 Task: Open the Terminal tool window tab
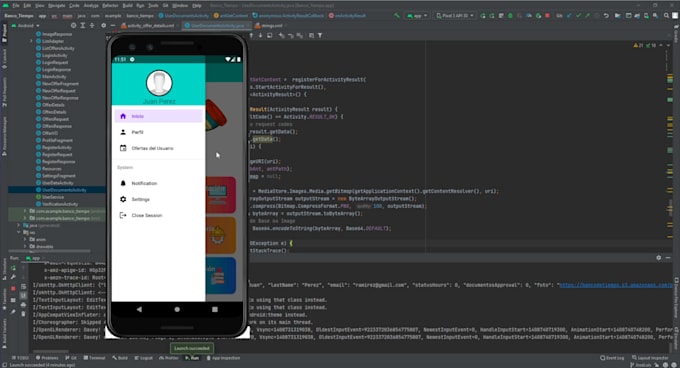coord(94,358)
